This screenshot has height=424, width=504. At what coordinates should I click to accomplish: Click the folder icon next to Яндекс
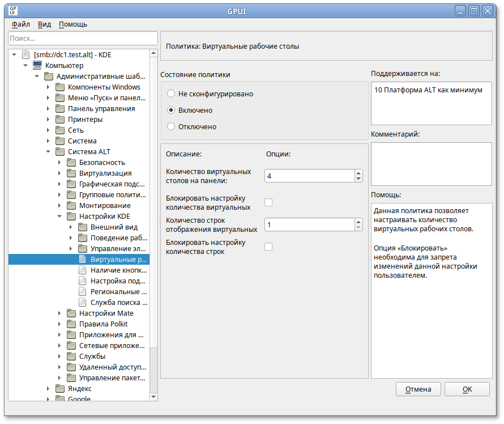pyautogui.click(x=59, y=389)
